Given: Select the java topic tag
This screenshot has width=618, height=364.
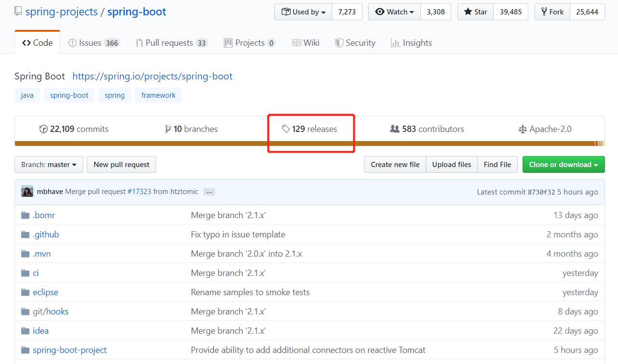Looking at the screenshot, I should [x=27, y=95].
